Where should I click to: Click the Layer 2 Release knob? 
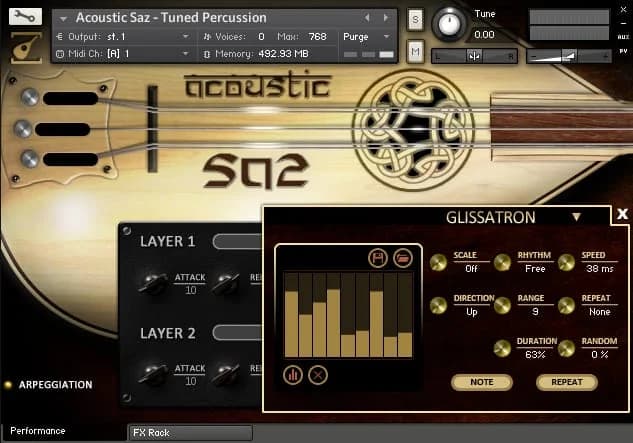point(226,374)
